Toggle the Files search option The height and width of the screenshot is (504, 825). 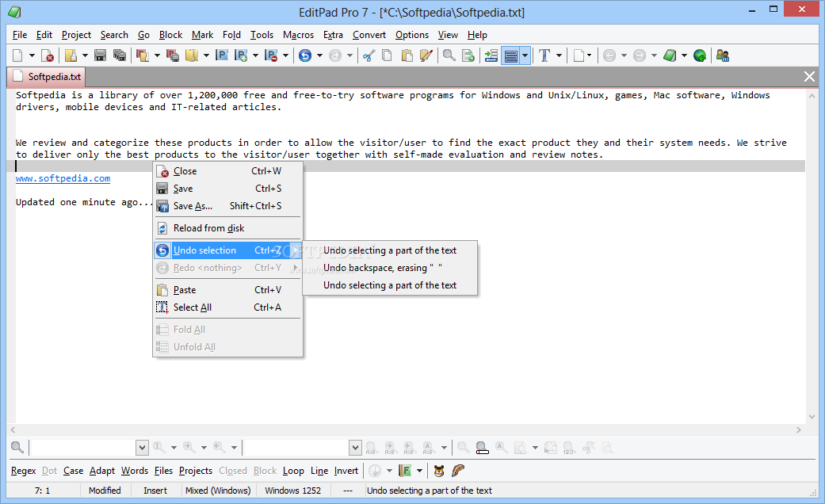[x=163, y=471]
